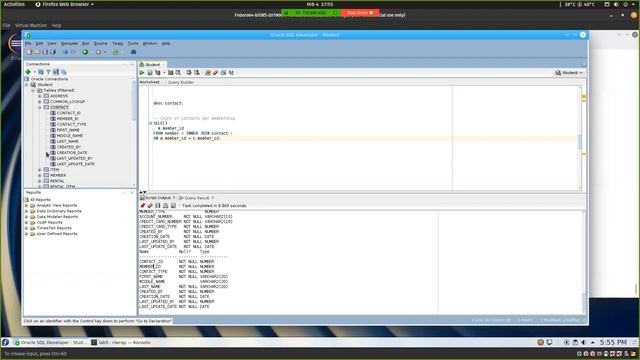This screenshot has height=360, width=640.
Task: Select the Worksheet tab
Action: click(x=150, y=82)
